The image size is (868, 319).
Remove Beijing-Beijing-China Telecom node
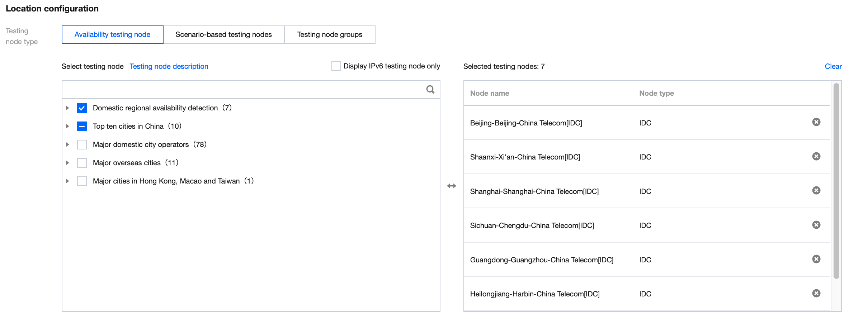tap(816, 122)
